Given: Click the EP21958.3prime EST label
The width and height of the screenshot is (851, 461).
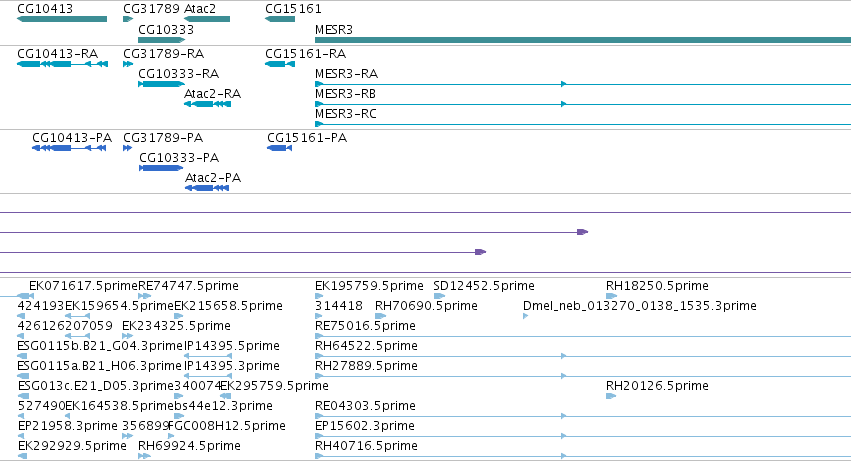Looking at the screenshot, I should 68,426.
